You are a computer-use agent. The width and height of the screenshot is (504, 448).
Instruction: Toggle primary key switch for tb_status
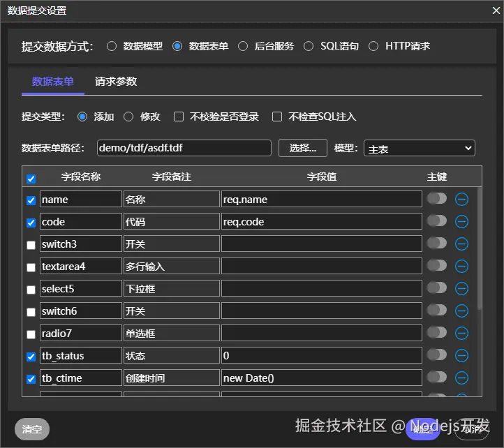437,354
